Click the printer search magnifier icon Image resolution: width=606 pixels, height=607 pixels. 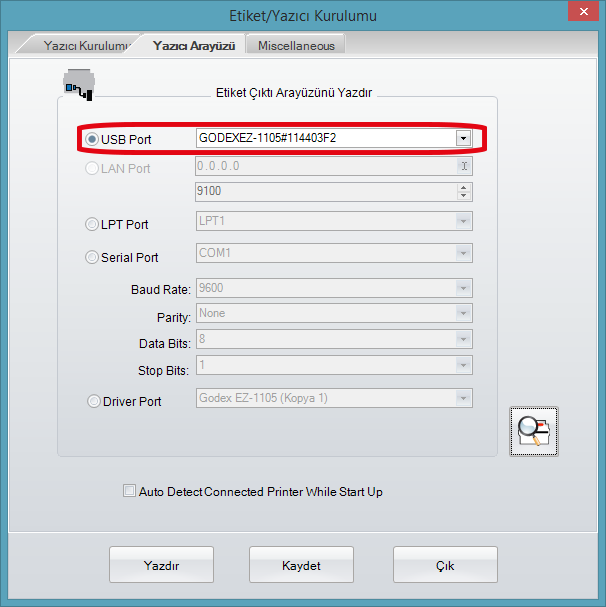(x=534, y=432)
